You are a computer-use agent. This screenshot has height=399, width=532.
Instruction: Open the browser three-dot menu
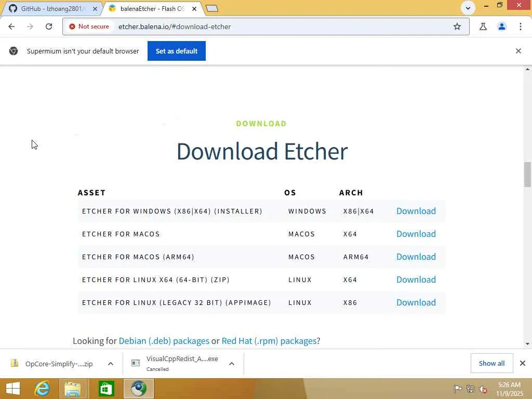click(521, 26)
